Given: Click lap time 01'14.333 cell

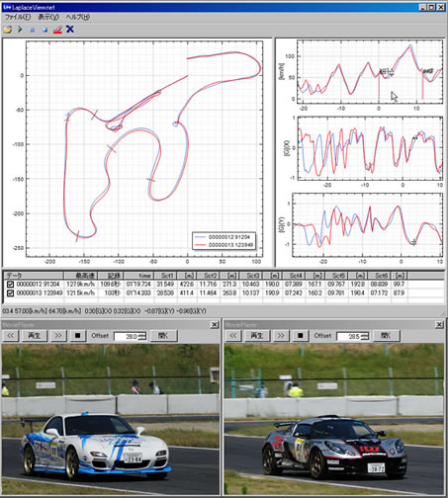Looking at the screenshot, I should (x=138, y=292).
